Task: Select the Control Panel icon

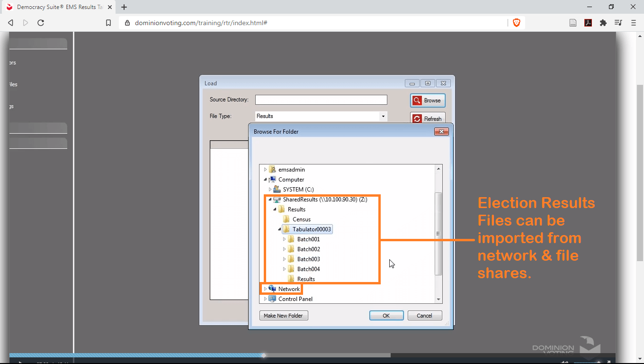Action: pyautogui.click(x=272, y=299)
